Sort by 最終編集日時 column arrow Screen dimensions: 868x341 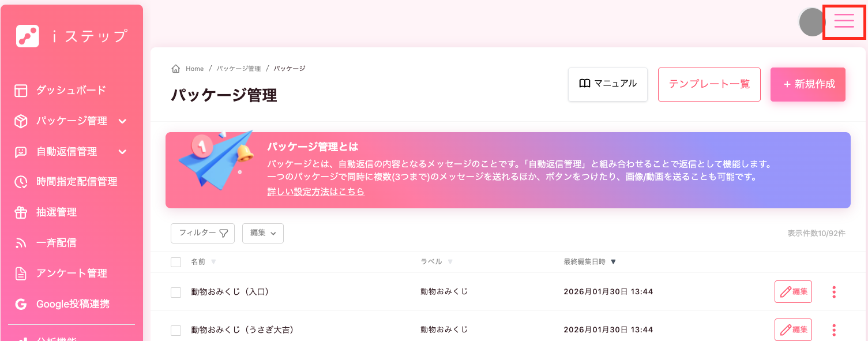tap(613, 262)
